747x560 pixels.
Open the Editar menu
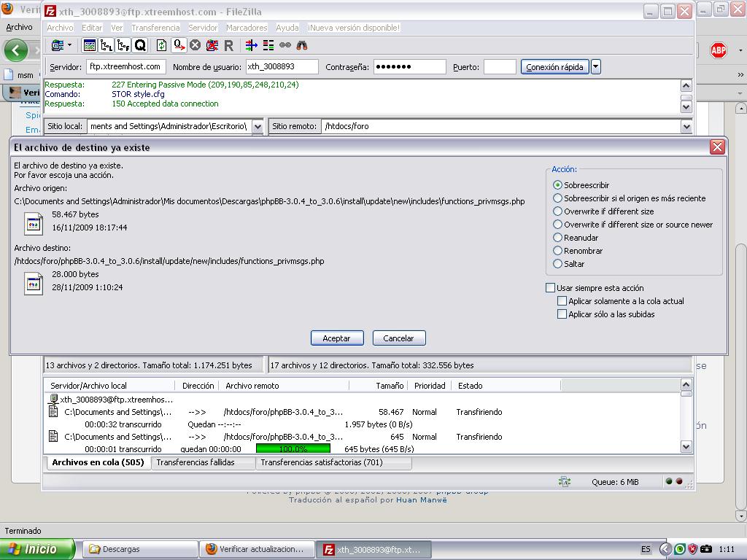click(x=92, y=28)
